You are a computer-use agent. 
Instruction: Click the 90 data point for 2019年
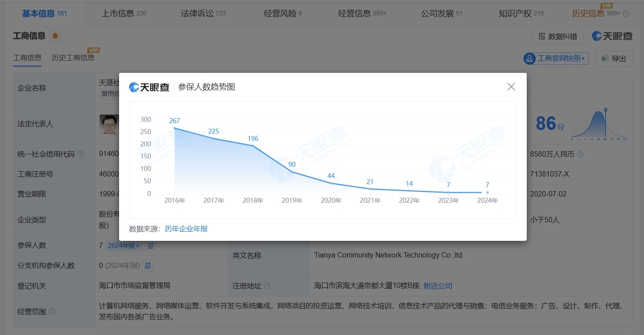point(292,172)
